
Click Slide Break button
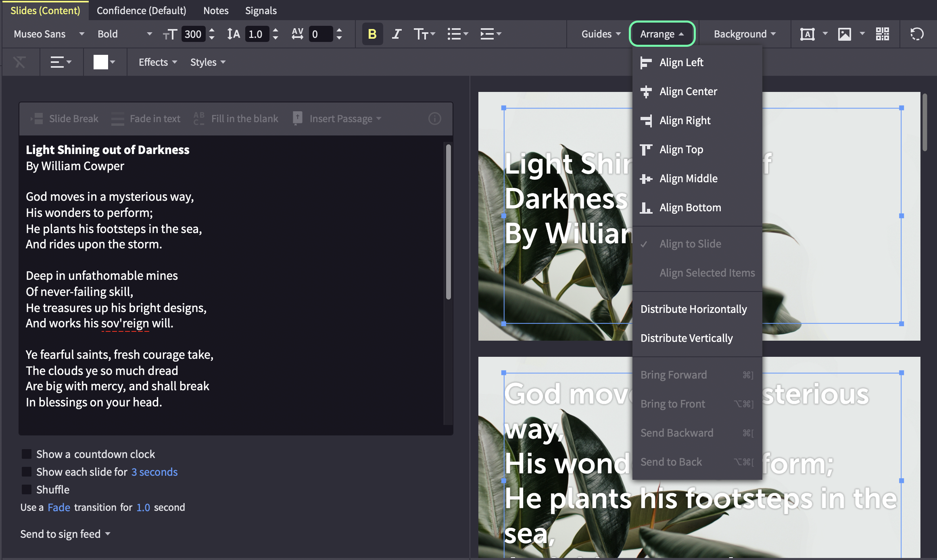[65, 119]
